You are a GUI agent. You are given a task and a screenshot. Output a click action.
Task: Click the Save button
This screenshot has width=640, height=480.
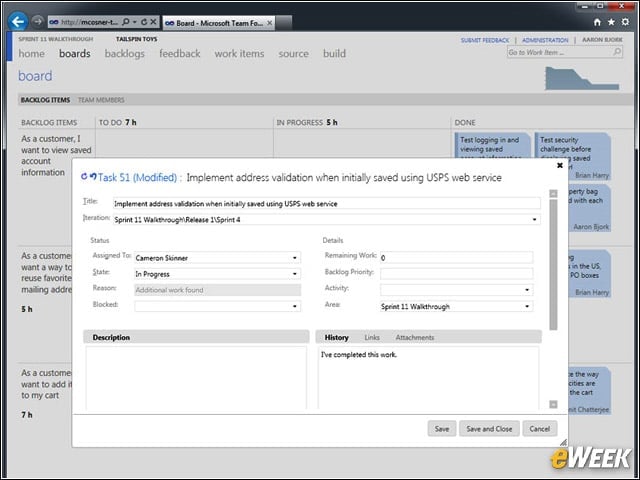pyautogui.click(x=442, y=429)
